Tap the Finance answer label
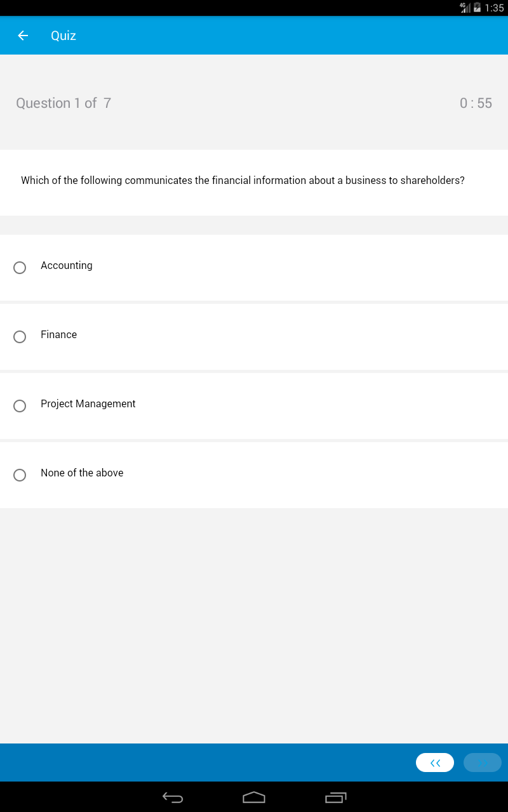 (58, 334)
